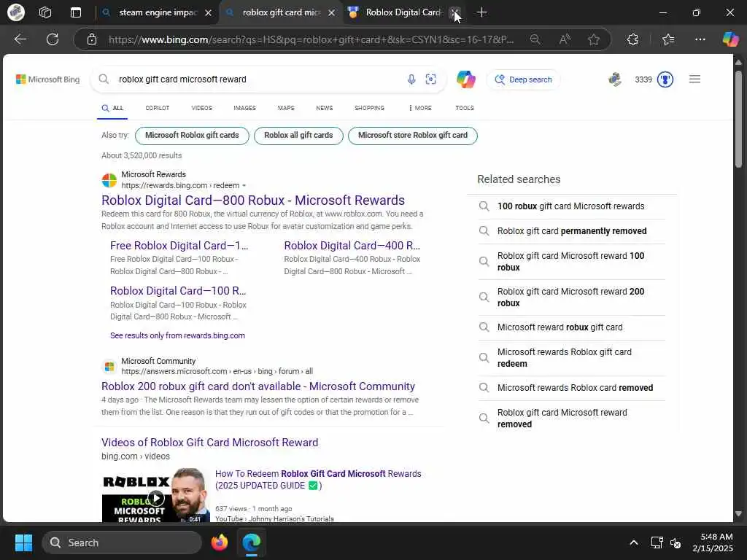
Task: Open the browser profile avatar
Action: tap(16, 12)
